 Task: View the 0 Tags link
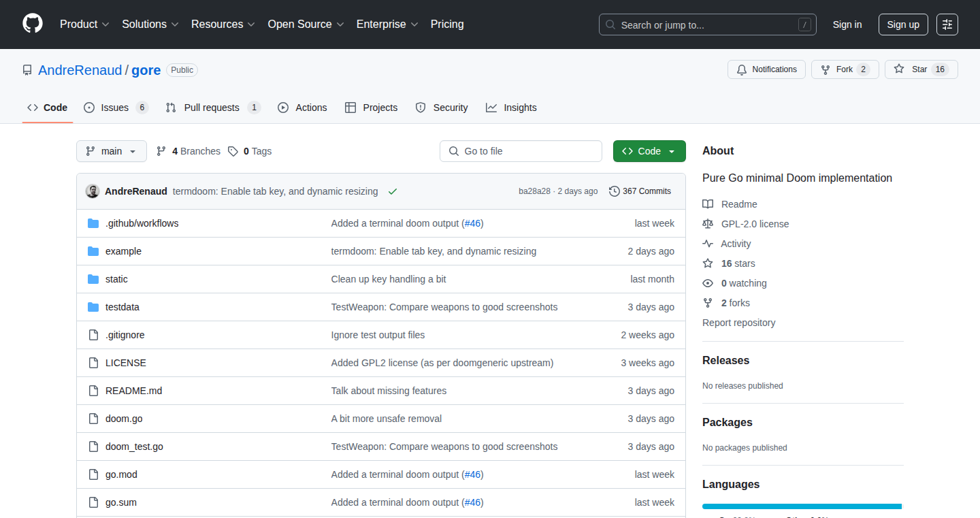(x=250, y=151)
